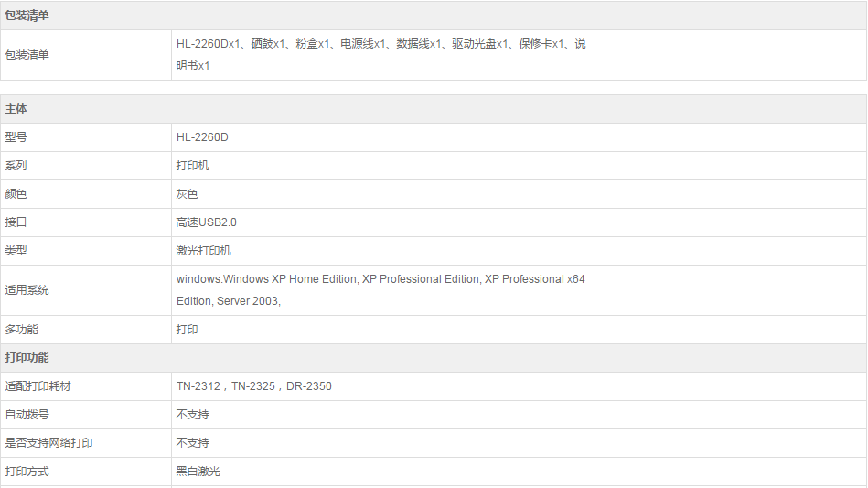The image size is (868, 488).
Task: Click the 高速USB2.0 value
Action: [207, 222]
